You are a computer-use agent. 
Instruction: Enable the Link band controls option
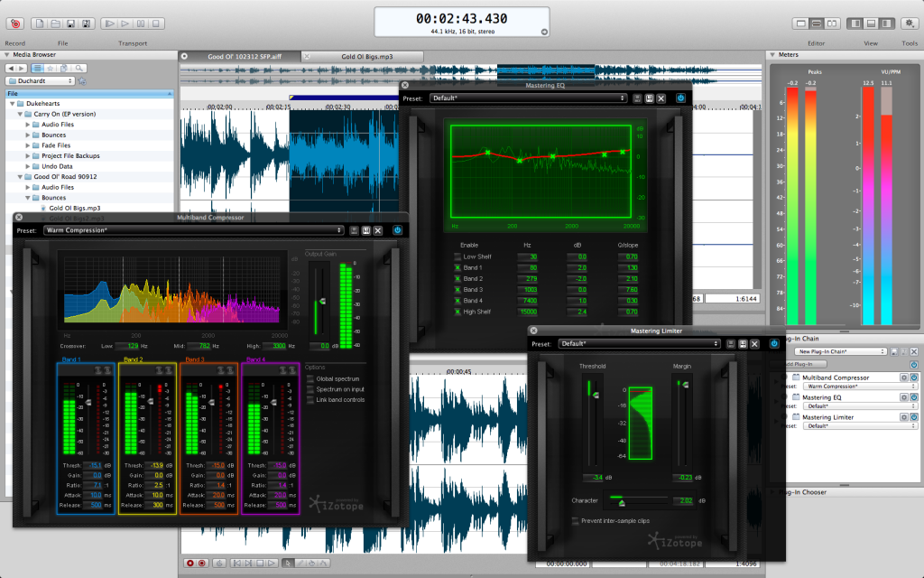click(x=310, y=400)
